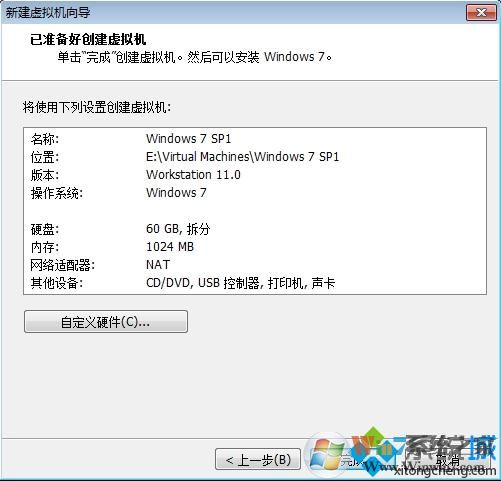501x481 pixels.
Task: Click the 名称: label
Action: [x=45, y=139]
